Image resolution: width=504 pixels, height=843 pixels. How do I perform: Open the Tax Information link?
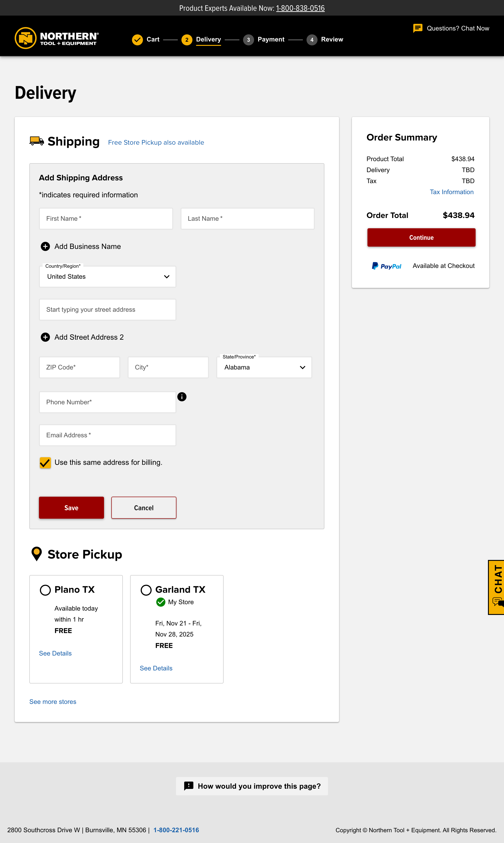pyautogui.click(x=451, y=192)
